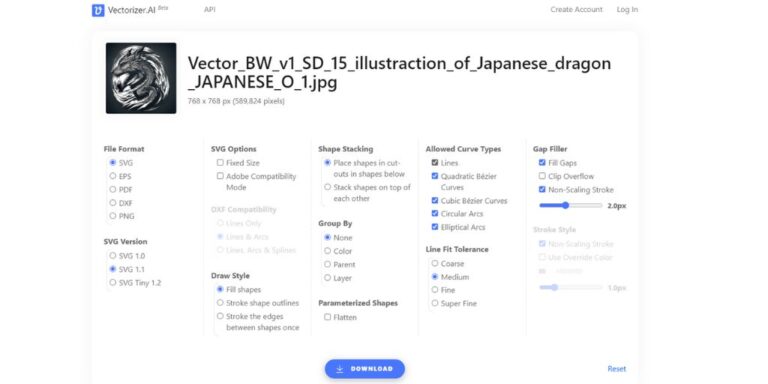Select Stroke shape outlines draw style
Screen dimensions: 768x384
(x=220, y=303)
